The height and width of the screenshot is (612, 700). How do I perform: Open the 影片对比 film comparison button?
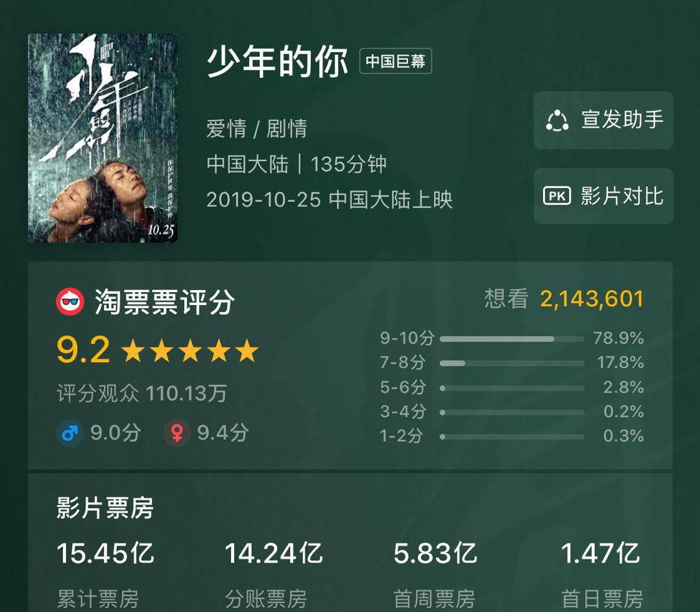point(603,196)
